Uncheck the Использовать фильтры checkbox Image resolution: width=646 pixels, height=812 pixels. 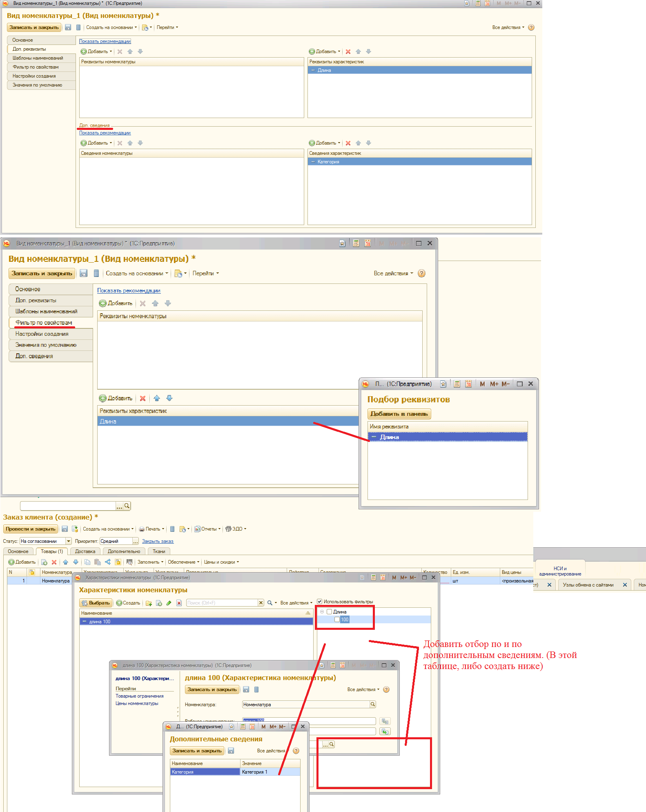click(x=320, y=602)
